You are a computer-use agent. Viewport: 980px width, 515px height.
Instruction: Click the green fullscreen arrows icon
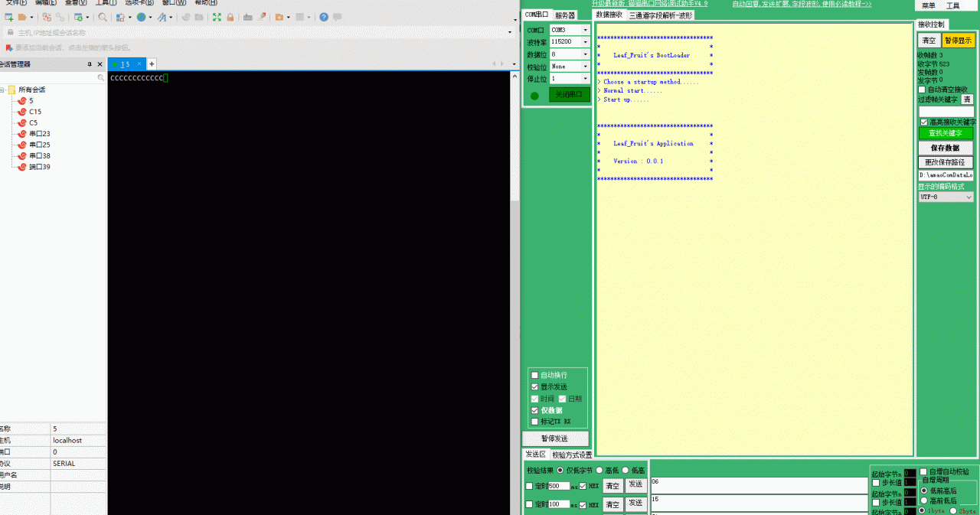coord(217,17)
